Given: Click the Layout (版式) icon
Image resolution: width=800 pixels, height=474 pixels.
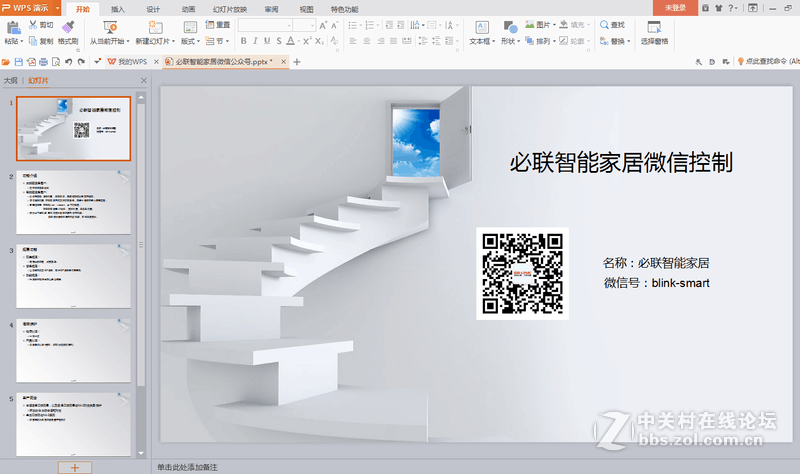Looking at the screenshot, I should (x=190, y=27).
